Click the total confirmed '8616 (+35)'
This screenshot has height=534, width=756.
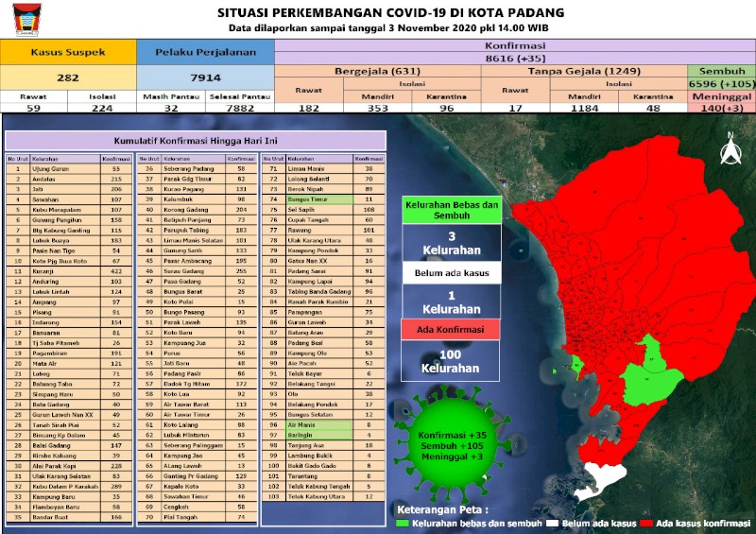tap(515, 59)
